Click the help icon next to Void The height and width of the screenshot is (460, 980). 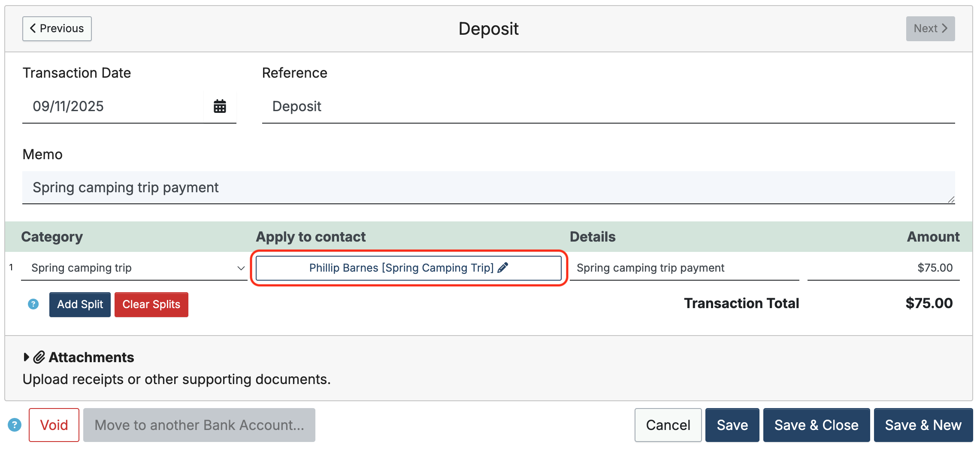[x=15, y=425]
